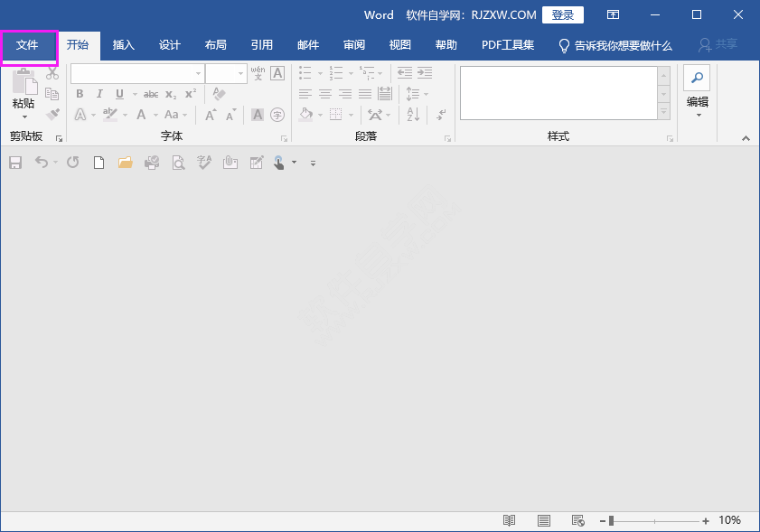Toggle subscript formatting
This screenshot has height=532, width=760.
[170, 94]
